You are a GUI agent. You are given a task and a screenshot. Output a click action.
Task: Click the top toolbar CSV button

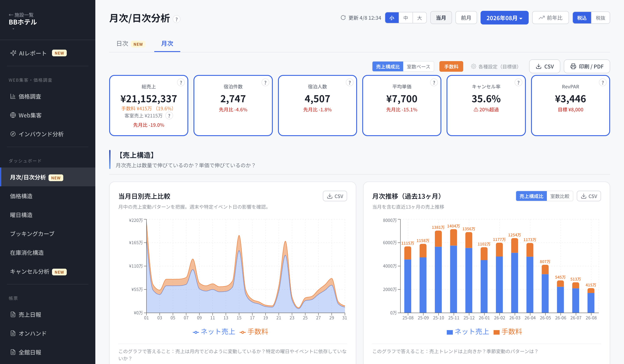(x=544, y=66)
